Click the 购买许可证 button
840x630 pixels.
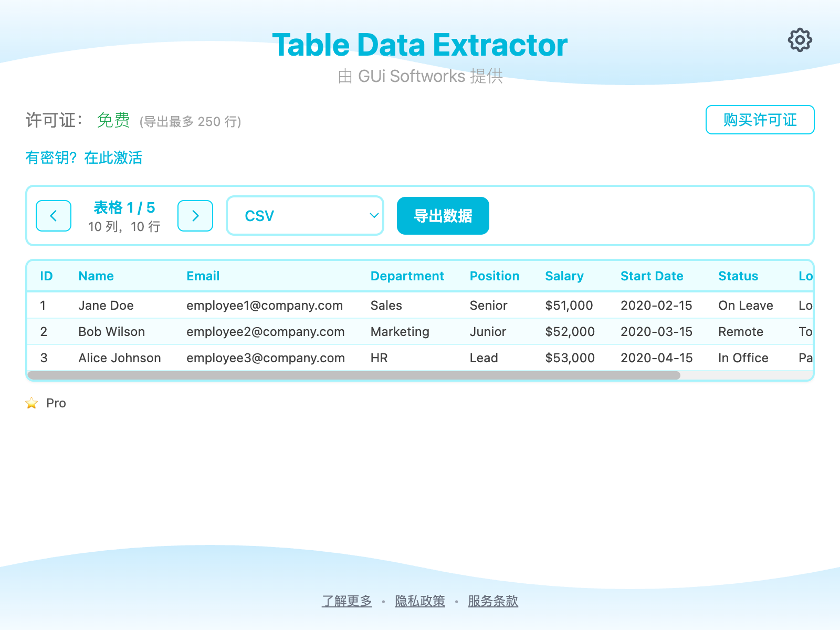click(x=759, y=120)
